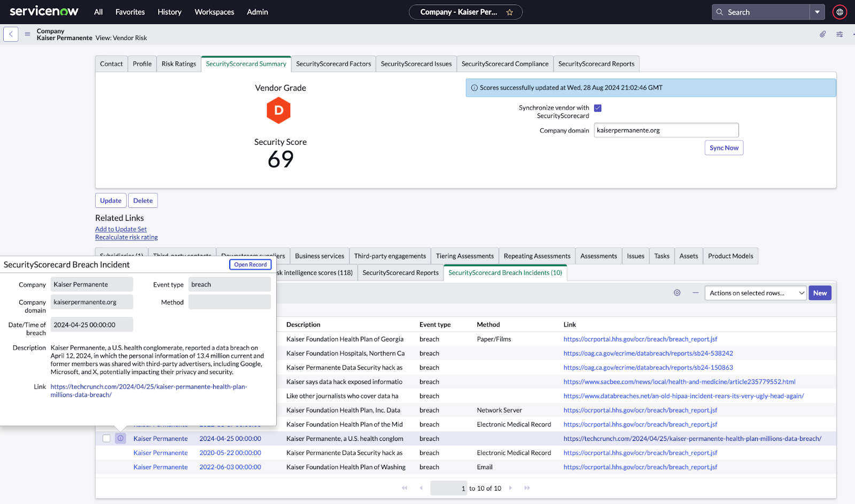Screen dimensions: 855x504
Task: Open the Product Models tab
Action: pos(730,256)
